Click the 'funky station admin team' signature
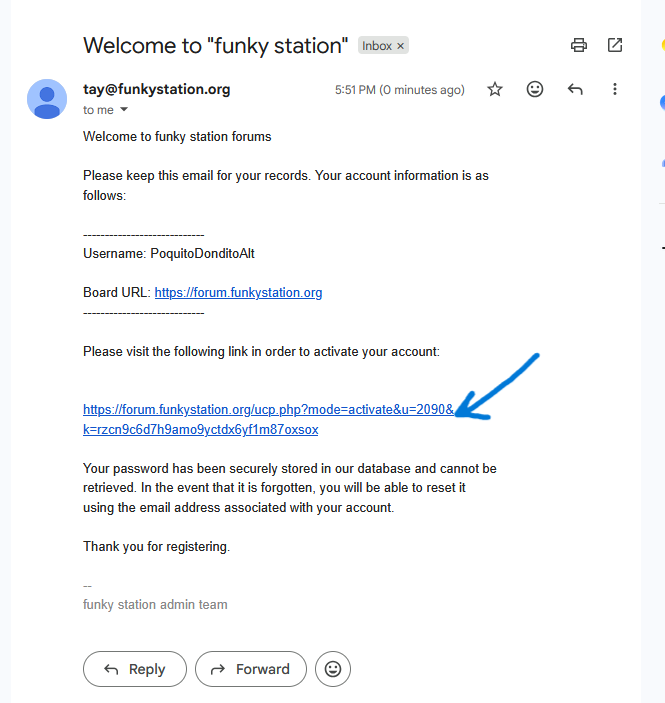This screenshot has height=703, width=665. (155, 604)
